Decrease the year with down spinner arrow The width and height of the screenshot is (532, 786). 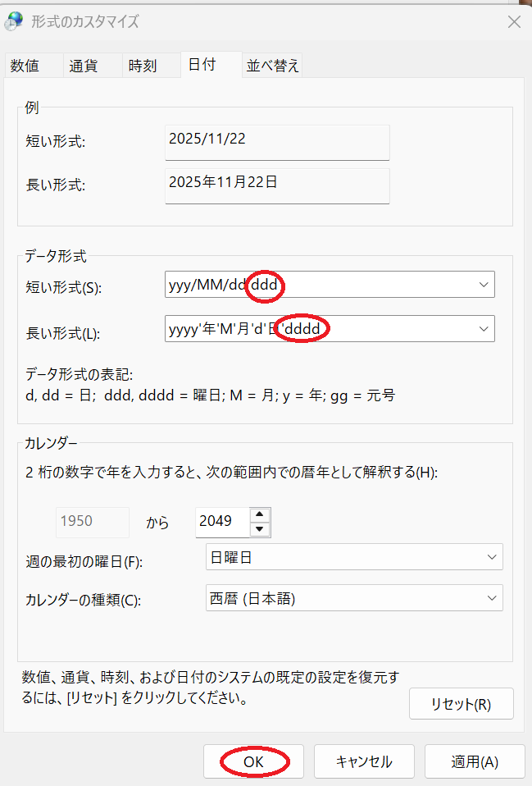[260, 528]
